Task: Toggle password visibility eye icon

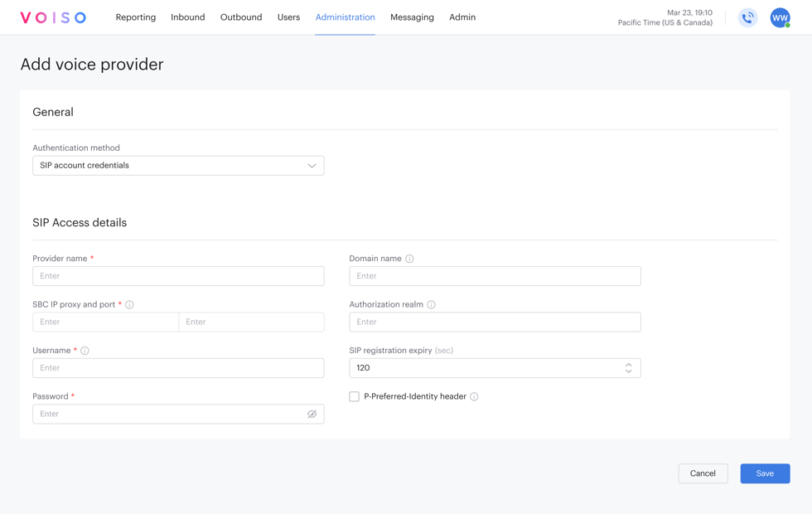Action: pos(312,414)
